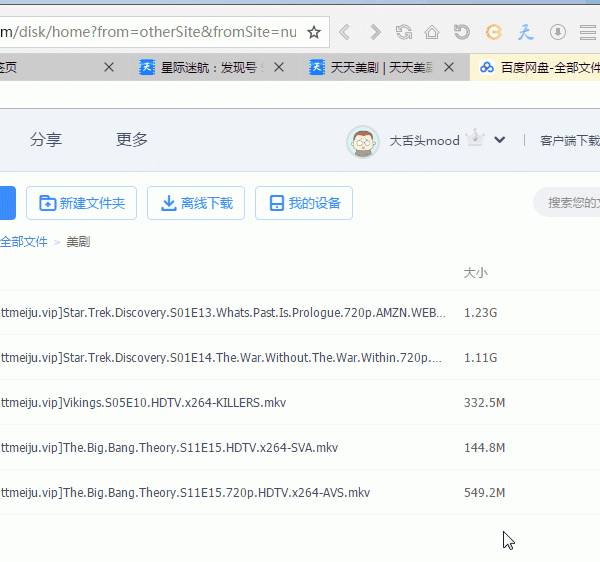600x562 pixels.
Task: Reload the page with refresh icon
Action: 404,32
